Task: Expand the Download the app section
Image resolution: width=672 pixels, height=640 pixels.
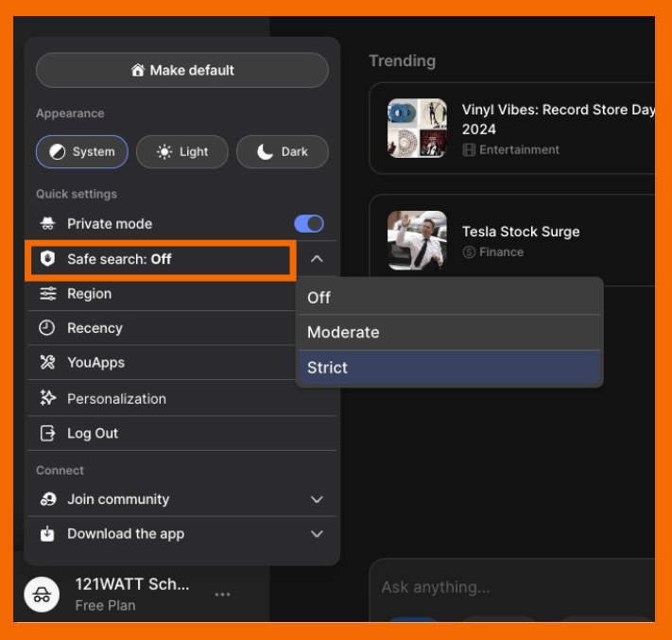Action: tap(317, 534)
